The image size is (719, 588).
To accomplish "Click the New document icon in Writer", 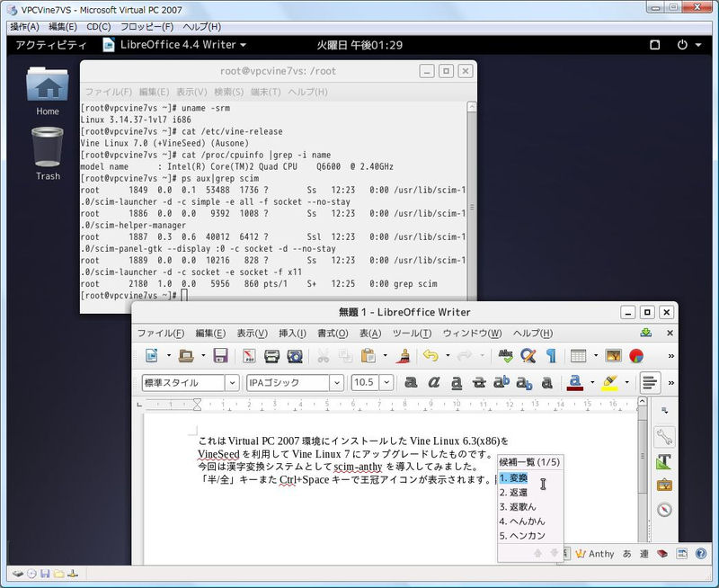I will pos(152,355).
